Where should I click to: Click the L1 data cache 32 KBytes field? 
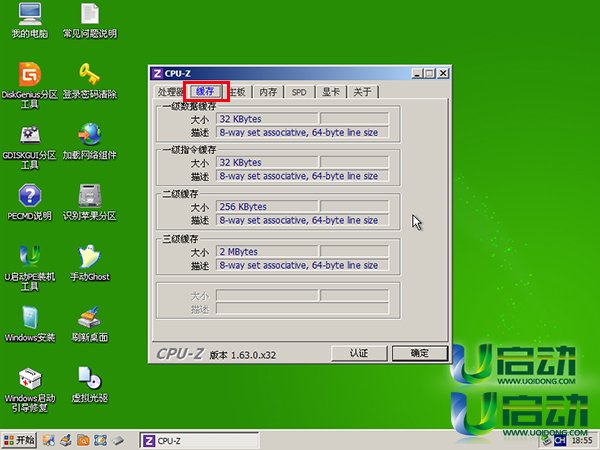tap(267, 119)
